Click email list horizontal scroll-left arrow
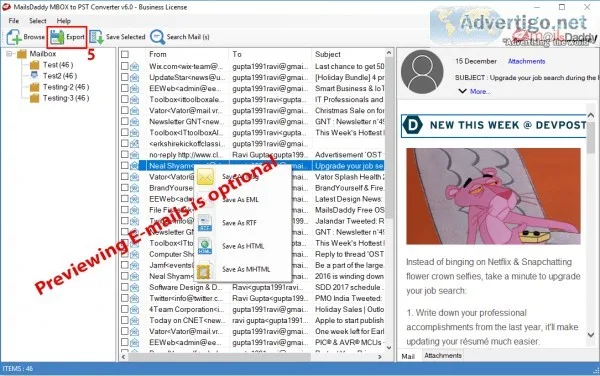 (x=123, y=357)
